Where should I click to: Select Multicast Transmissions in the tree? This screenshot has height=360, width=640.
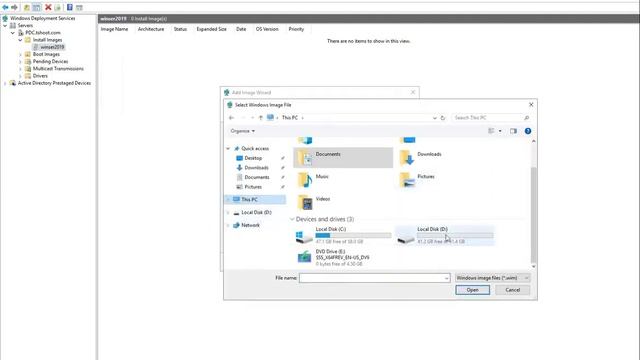(58, 69)
